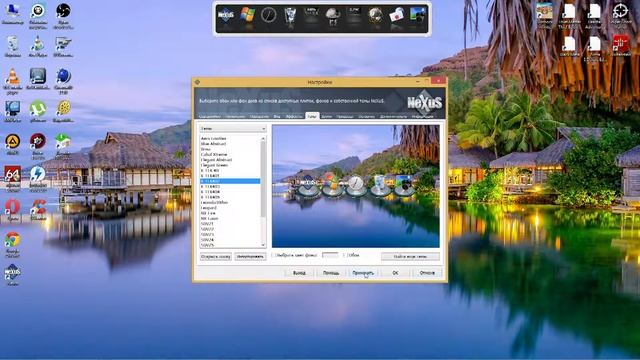
Task: Switch to the 'Звуки' tab
Action: (327, 116)
